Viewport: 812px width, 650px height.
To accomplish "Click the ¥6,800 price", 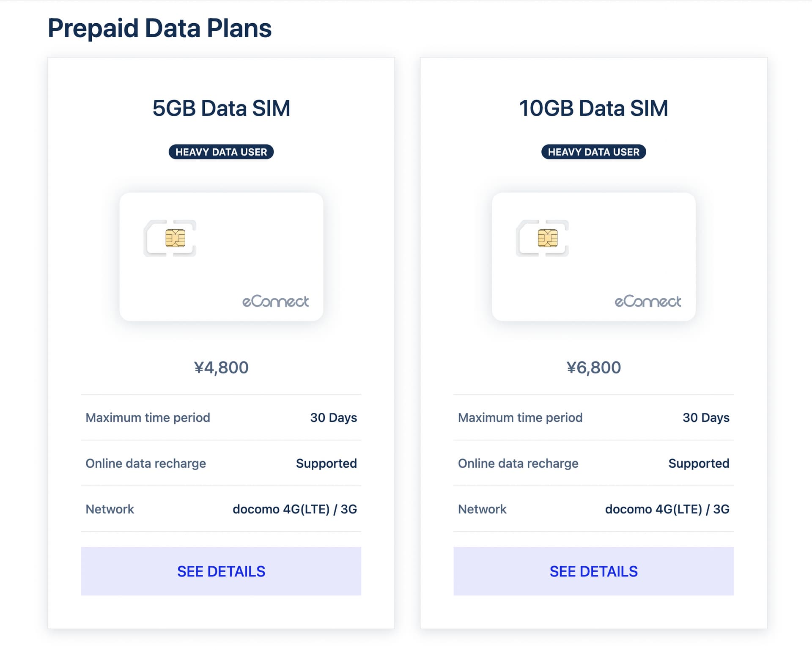I will 594,368.
